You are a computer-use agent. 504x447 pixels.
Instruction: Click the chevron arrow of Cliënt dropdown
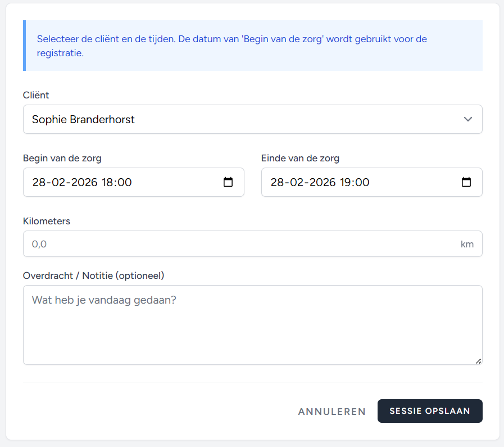click(x=467, y=119)
